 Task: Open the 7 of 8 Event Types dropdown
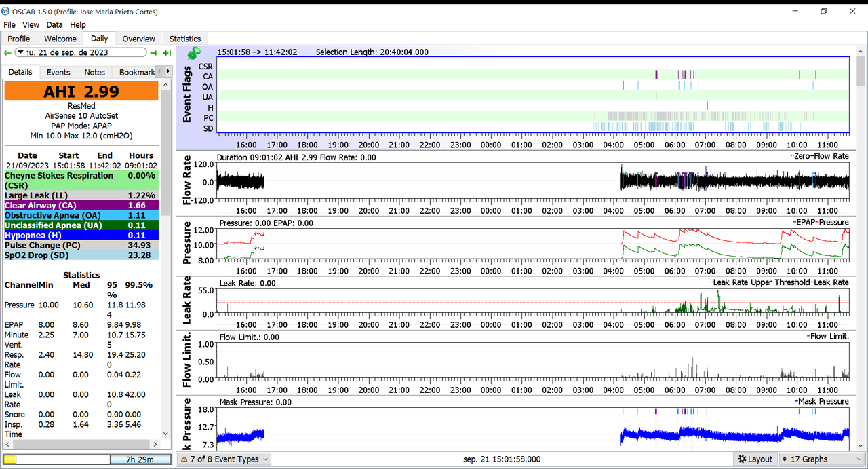click(x=223, y=459)
